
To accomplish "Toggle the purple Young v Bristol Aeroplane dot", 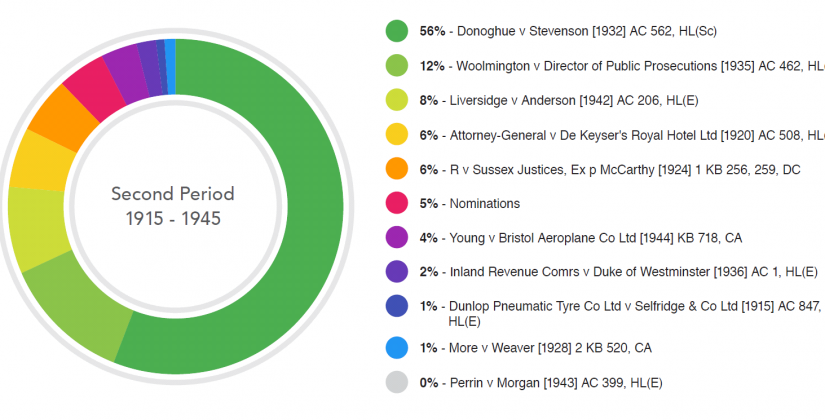I will tap(397, 237).
